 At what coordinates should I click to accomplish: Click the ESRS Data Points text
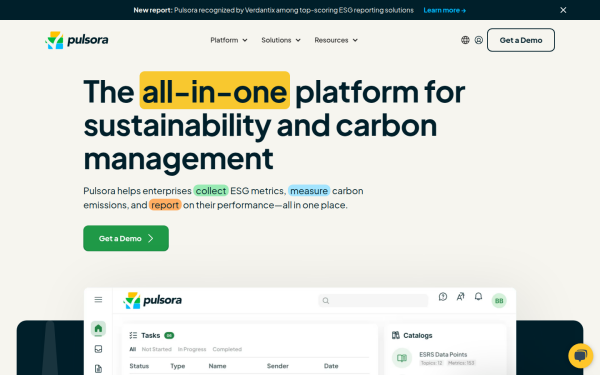tap(443, 355)
